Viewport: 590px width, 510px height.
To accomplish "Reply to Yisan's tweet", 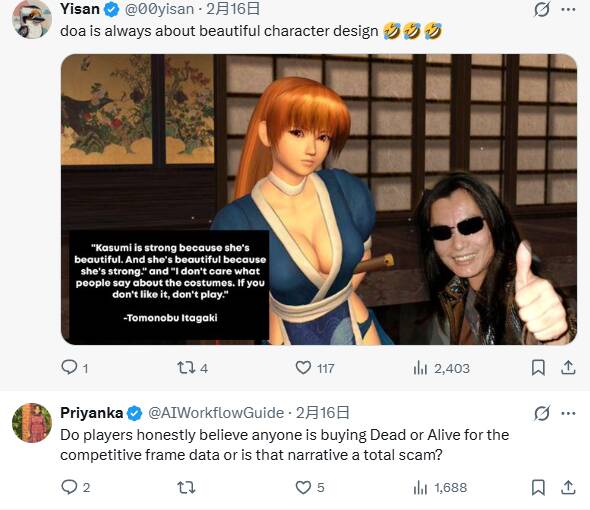I will 75,367.
